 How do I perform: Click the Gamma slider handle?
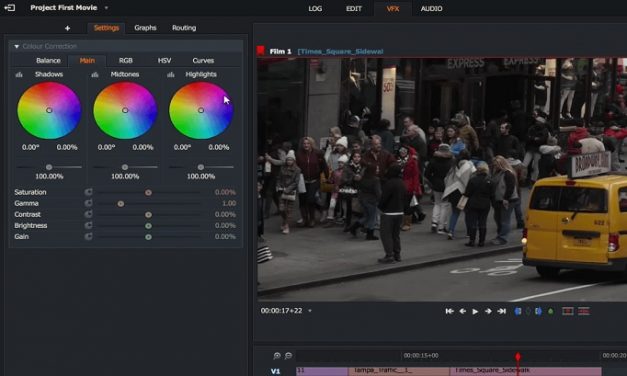pos(120,204)
